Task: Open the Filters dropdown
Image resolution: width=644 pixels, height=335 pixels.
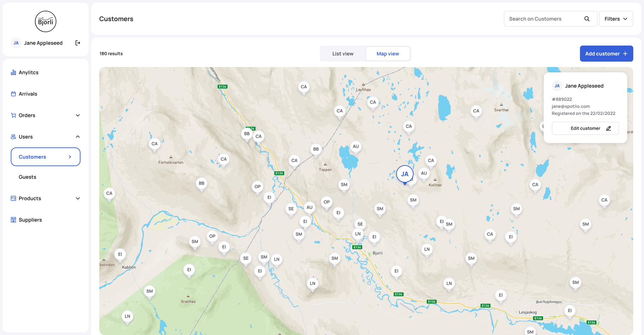Action: coord(616,19)
